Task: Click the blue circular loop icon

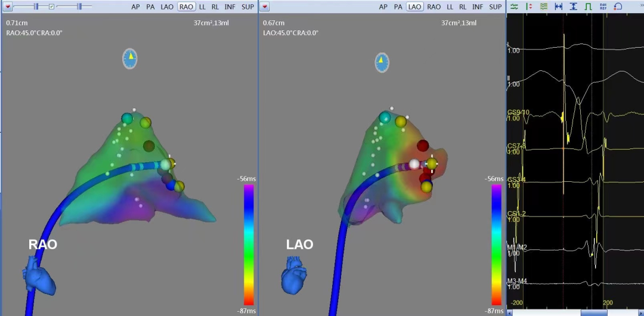Action: point(617,6)
